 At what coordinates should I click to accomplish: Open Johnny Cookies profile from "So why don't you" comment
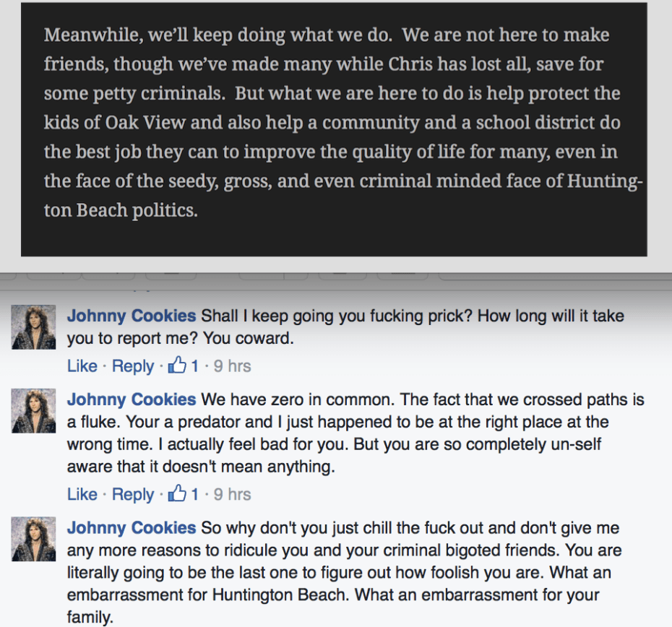132,528
